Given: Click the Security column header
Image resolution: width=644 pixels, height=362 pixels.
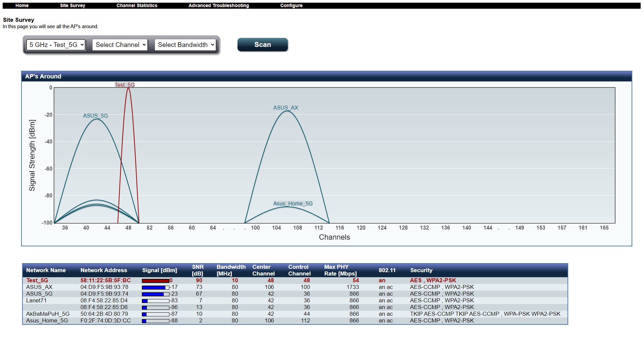Looking at the screenshot, I should click(421, 270).
